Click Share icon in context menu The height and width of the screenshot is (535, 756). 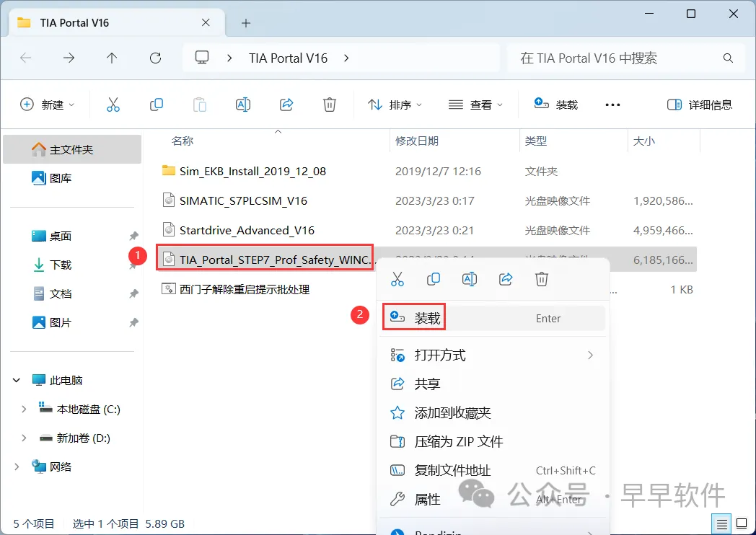(x=506, y=279)
